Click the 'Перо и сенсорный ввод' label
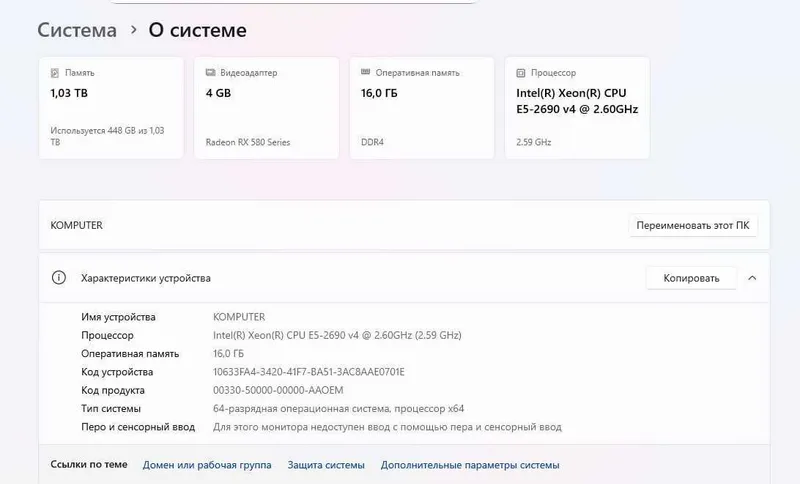The image size is (800, 484). [138, 427]
